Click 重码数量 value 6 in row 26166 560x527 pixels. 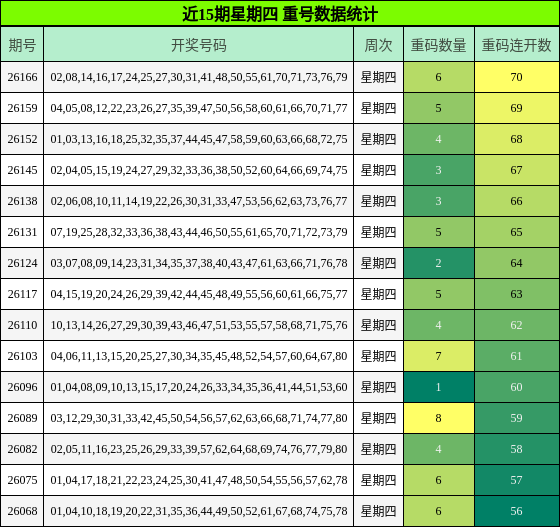(439, 77)
